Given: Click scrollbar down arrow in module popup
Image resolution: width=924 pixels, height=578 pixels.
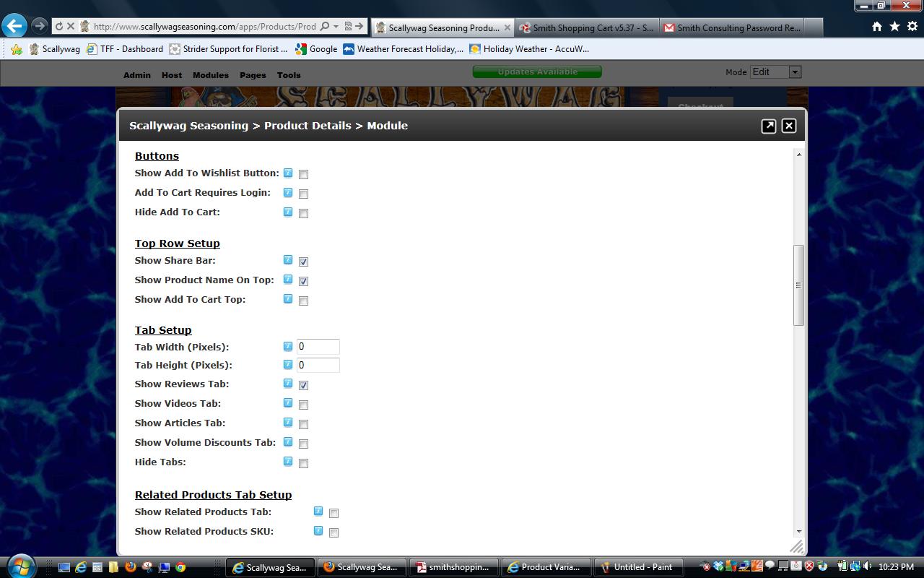Looking at the screenshot, I should [798, 532].
